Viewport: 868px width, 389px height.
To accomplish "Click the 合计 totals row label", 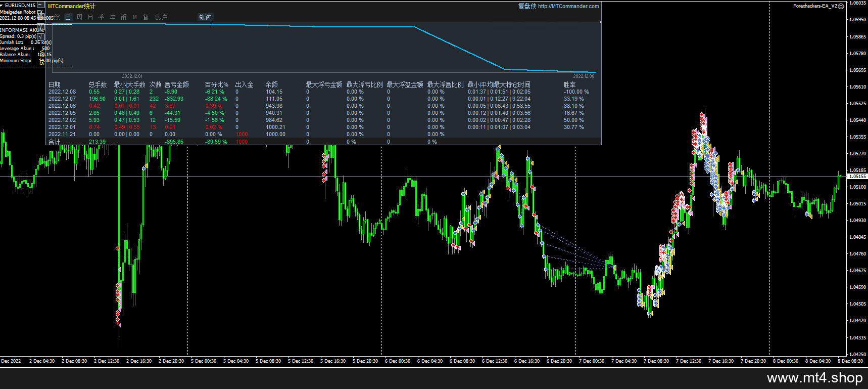I will point(54,142).
